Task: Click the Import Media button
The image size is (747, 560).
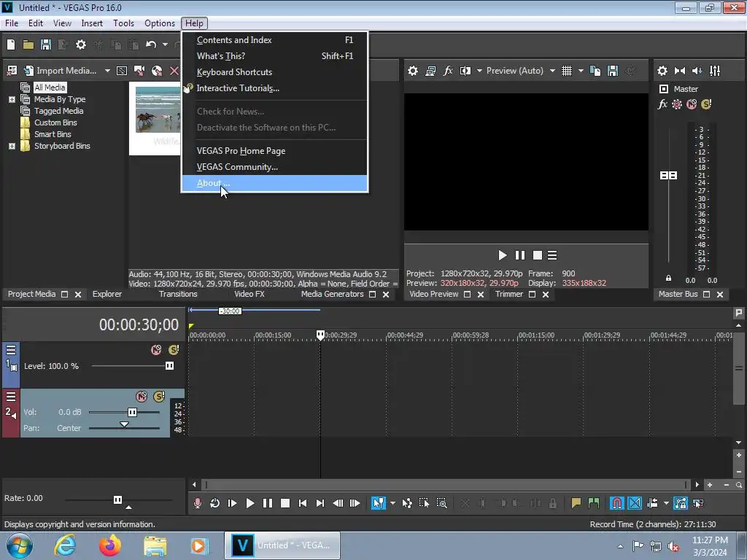Action: 61,71
